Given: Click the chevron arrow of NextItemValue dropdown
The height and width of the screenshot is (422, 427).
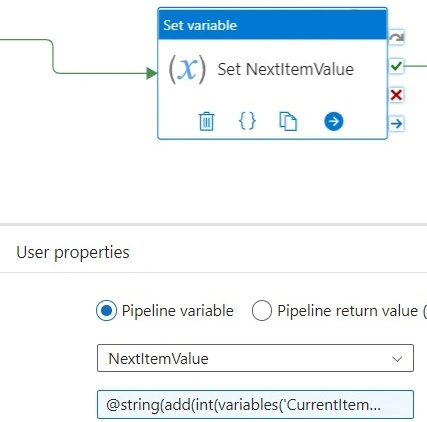Looking at the screenshot, I should click(x=397, y=359).
